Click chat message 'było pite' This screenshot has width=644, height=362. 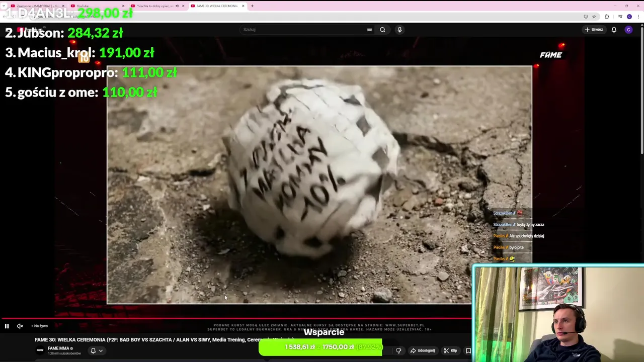pos(516,247)
